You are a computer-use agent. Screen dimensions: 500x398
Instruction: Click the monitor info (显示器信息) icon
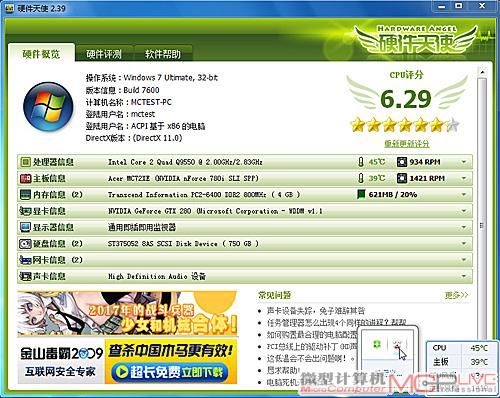pos(25,227)
